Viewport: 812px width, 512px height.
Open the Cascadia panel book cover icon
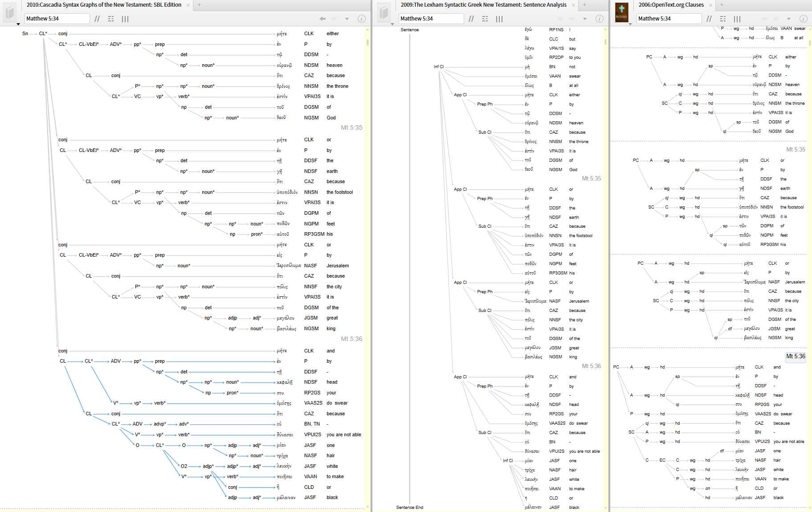pyautogui.click(x=10, y=12)
